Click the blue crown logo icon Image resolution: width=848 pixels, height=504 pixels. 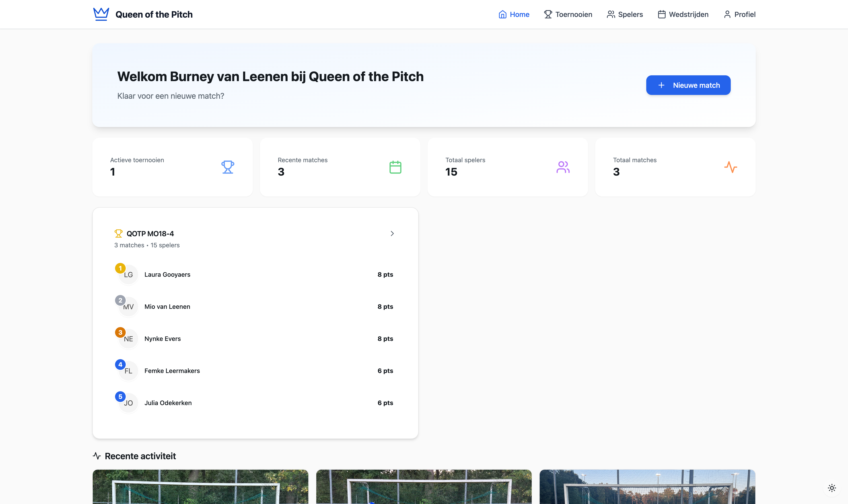[101, 14]
